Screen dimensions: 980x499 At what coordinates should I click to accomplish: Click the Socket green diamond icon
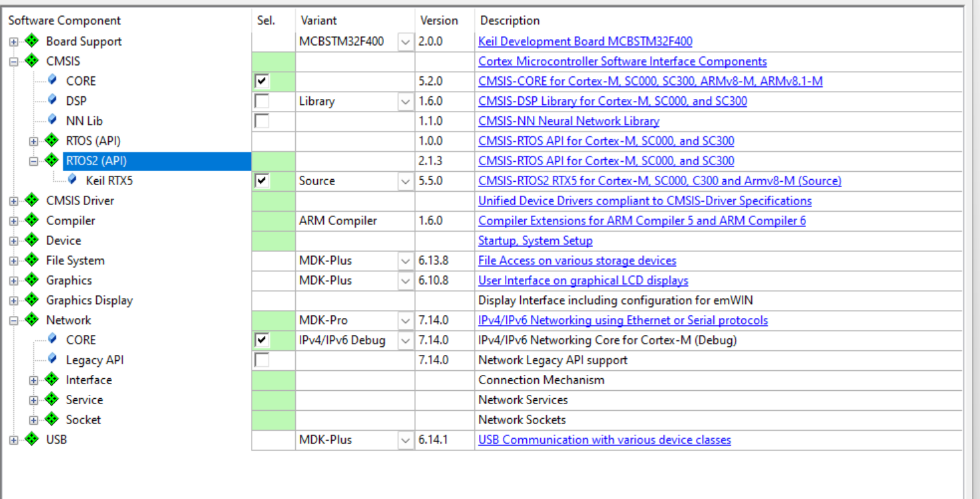(x=52, y=419)
